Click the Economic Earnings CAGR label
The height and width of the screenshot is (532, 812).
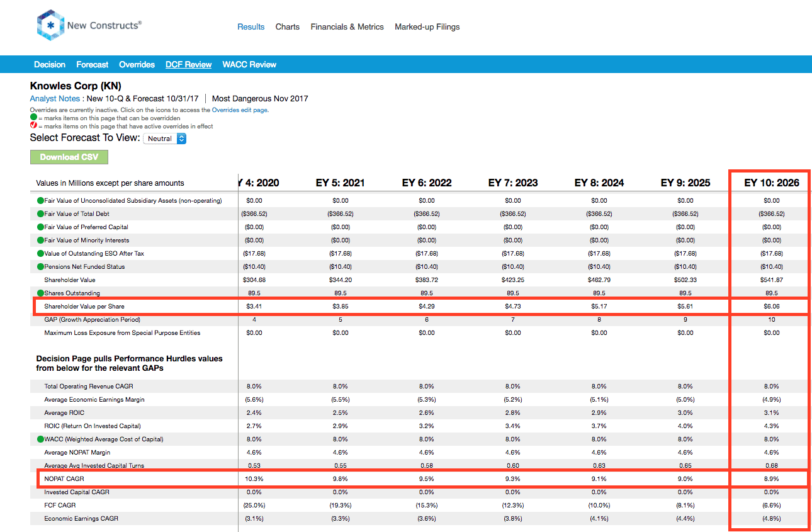pos(81,519)
